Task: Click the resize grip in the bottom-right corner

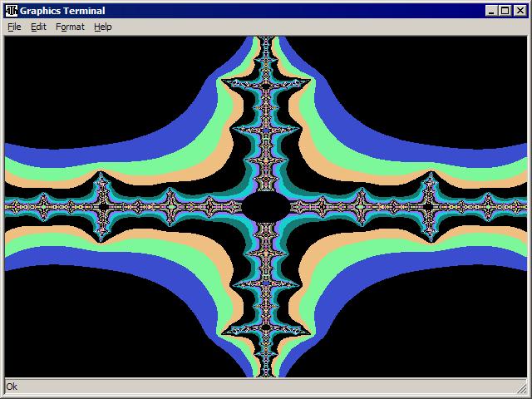Action: [525, 392]
